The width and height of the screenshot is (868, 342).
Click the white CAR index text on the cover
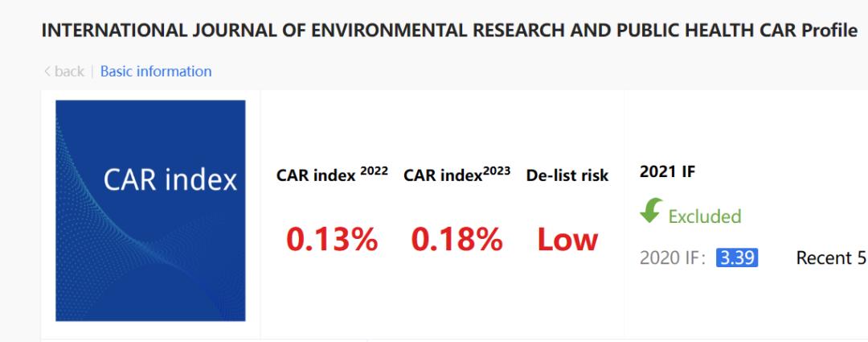point(170,181)
